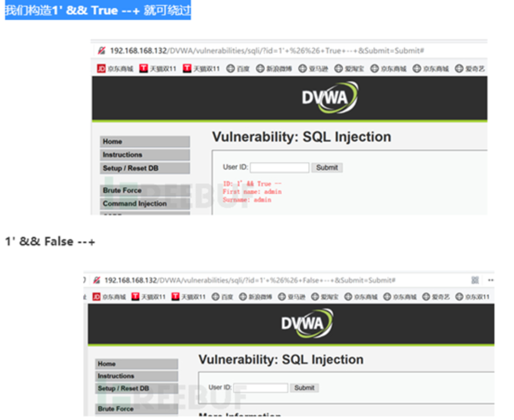Click the result line ID: 1' && True --

[252, 184]
